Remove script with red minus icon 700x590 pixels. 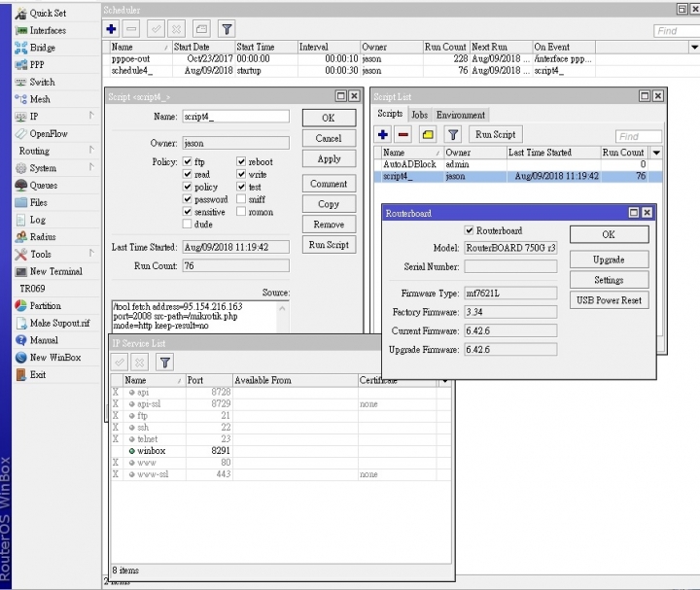tap(403, 135)
